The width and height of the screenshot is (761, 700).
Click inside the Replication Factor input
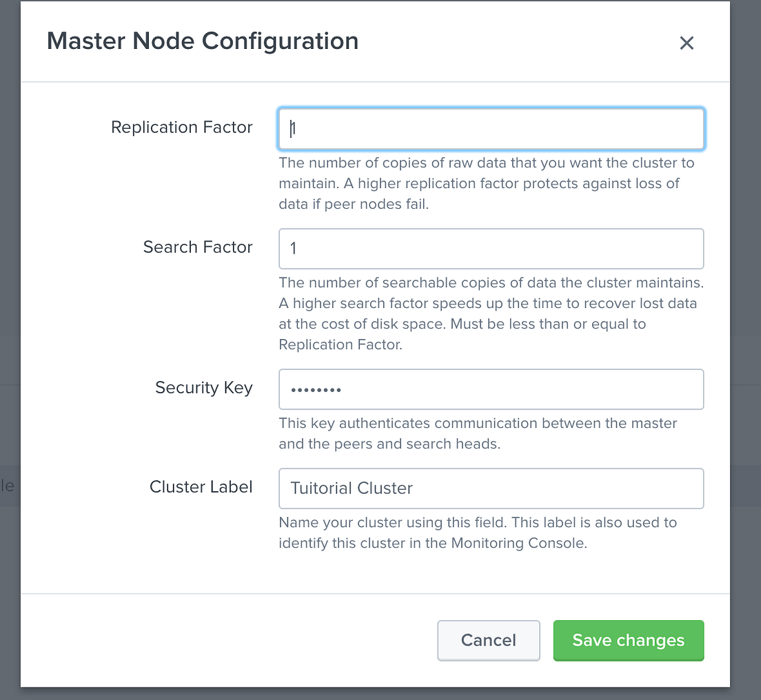coord(491,128)
